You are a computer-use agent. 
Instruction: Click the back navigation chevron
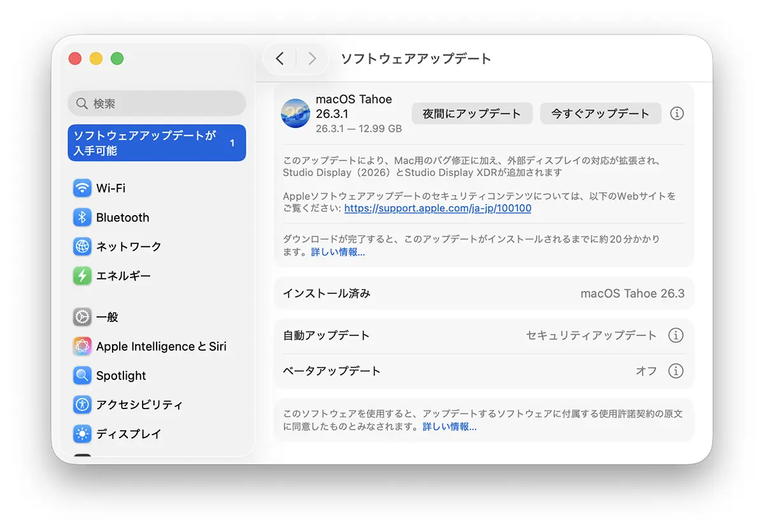click(280, 58)
